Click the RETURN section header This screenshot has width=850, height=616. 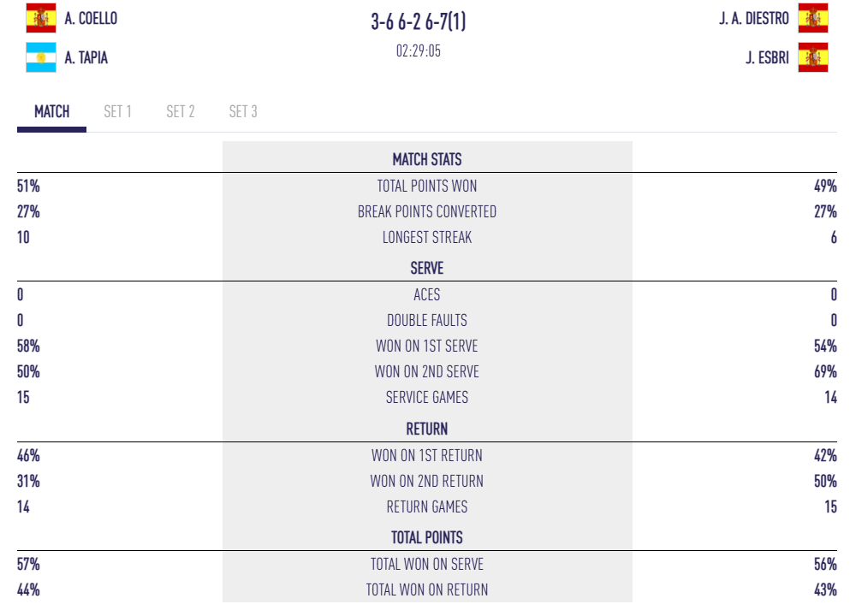(427, 429)
